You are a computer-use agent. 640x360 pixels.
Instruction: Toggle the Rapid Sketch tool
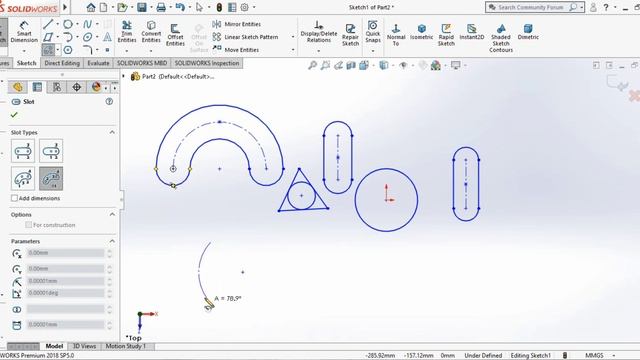click(446, 34)
